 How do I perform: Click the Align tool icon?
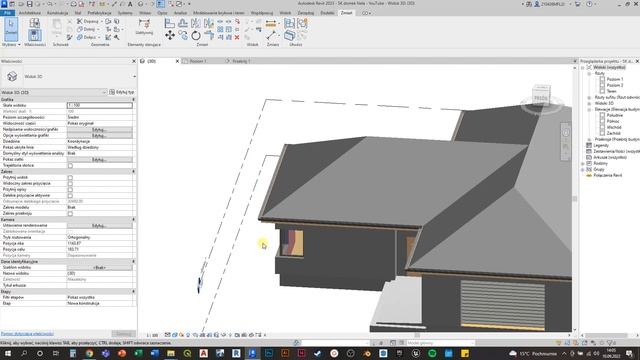coord(170,23)
